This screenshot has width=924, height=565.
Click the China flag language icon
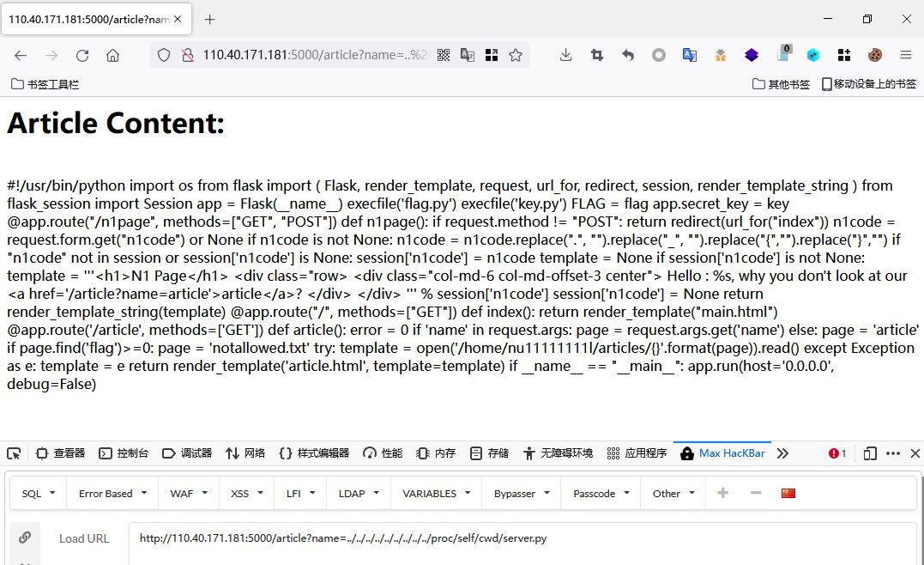click(788, 493)
